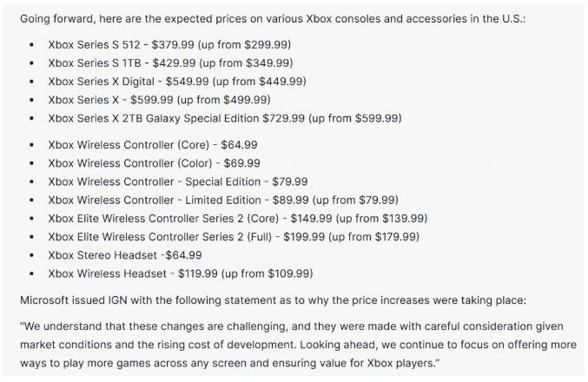Select the Controller Limited Edition line
The image size is (588, 382).
click(x=223, y=200)
